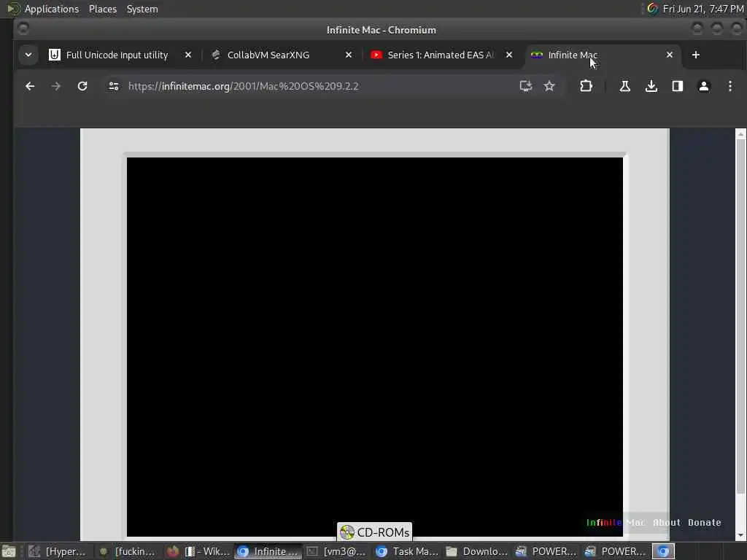Viewport: 747px width, 560px height.
Task: Switch to the Task Ma... taskbar window
Action: click(406, 551)
